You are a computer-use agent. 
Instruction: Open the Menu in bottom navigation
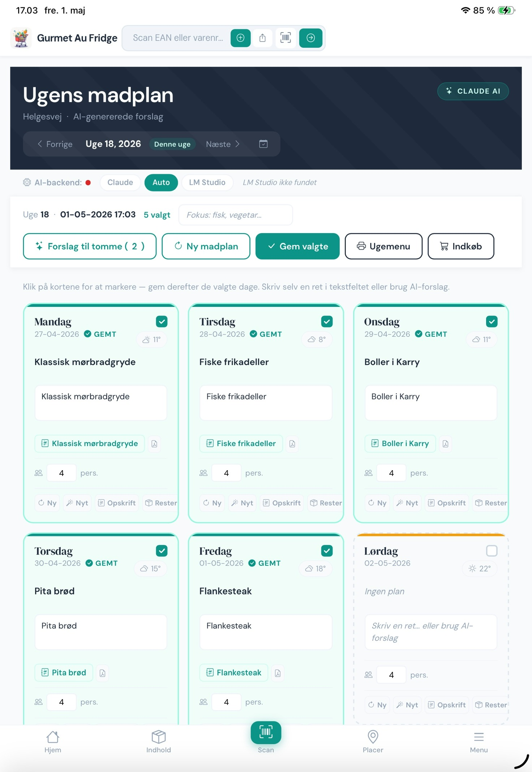click(x=479, y=742)
